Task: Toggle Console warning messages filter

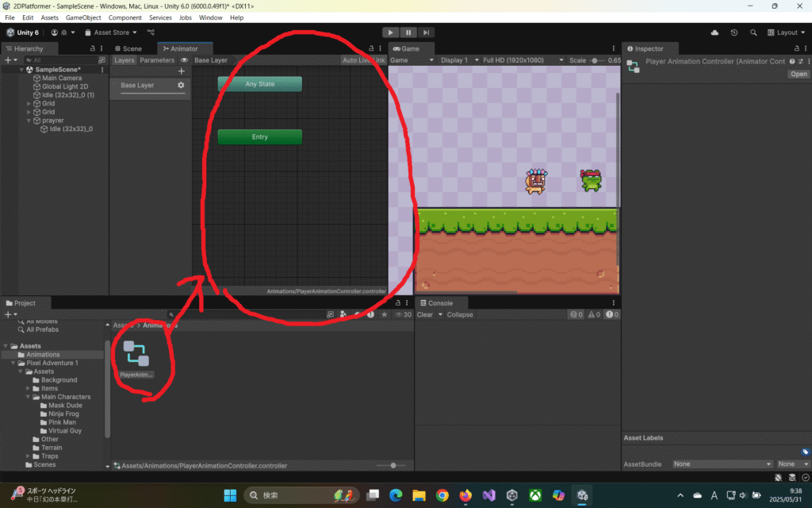Action: coord(594,314)
